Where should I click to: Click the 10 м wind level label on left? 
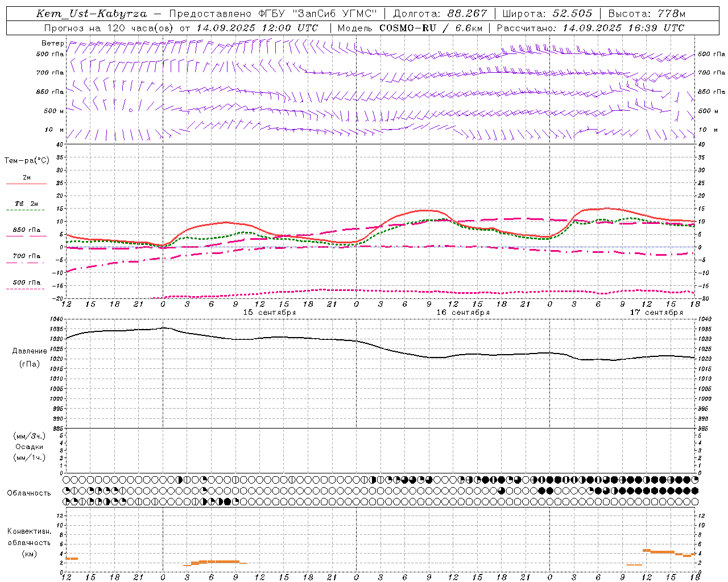click(54, 130)
